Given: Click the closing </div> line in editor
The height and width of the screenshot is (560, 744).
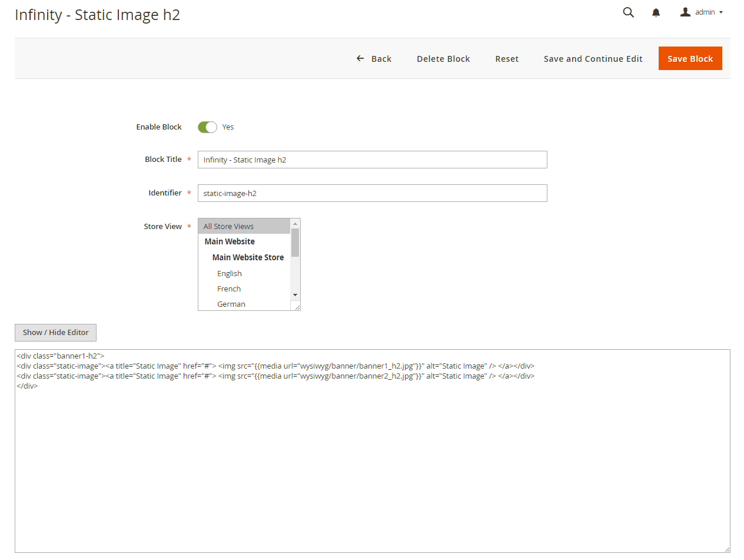Looking at the screenshot, I should 27,386.
